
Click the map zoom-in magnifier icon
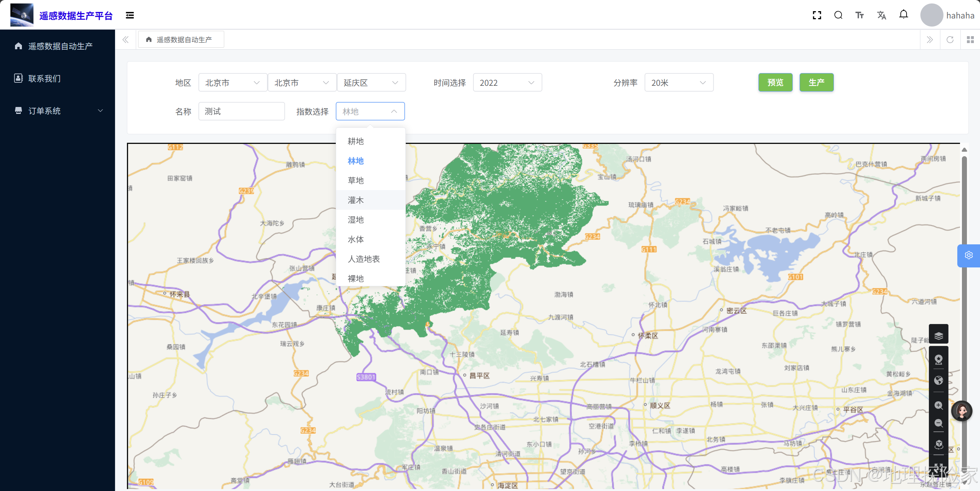pos(938,405)
